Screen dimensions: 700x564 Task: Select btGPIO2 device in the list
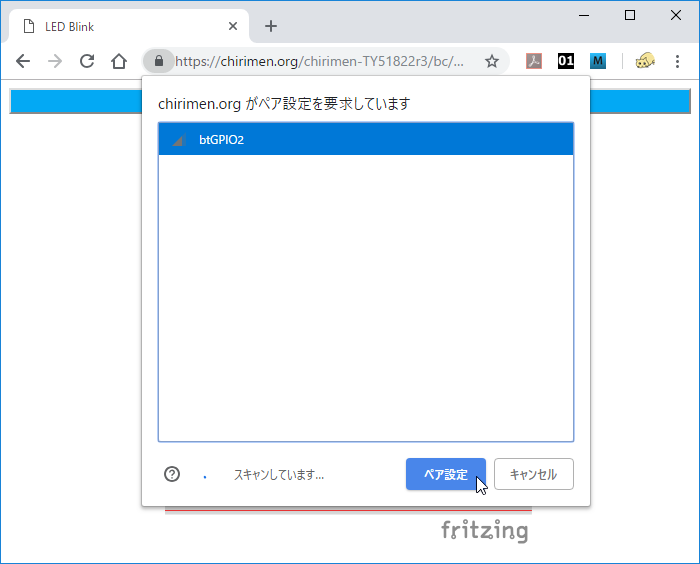[365, 140]
